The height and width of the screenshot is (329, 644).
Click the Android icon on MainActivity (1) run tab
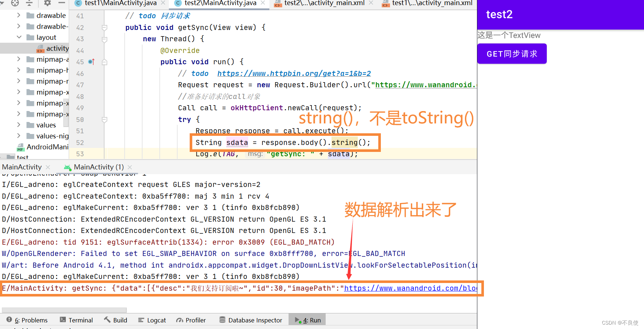68,167
